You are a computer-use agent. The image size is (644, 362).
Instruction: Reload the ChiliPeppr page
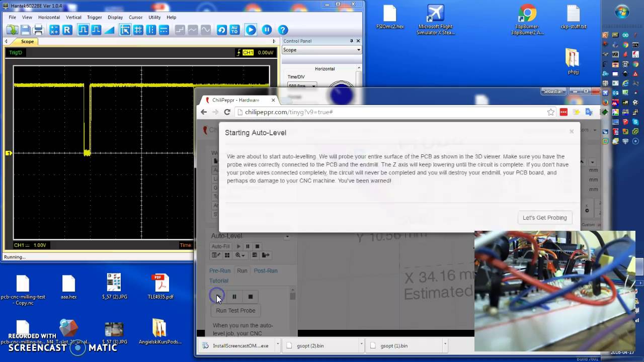pos(227,112)
